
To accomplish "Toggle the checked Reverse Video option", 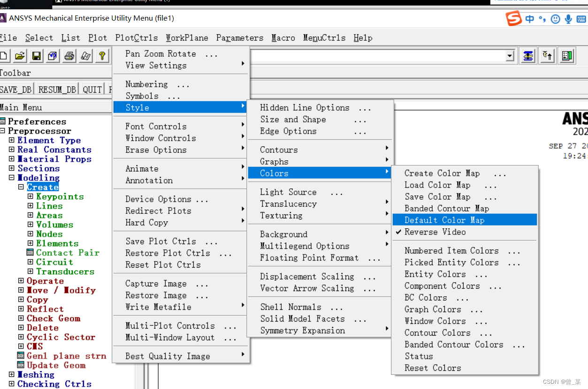I will pyautogui.click(x=435, y=232).
